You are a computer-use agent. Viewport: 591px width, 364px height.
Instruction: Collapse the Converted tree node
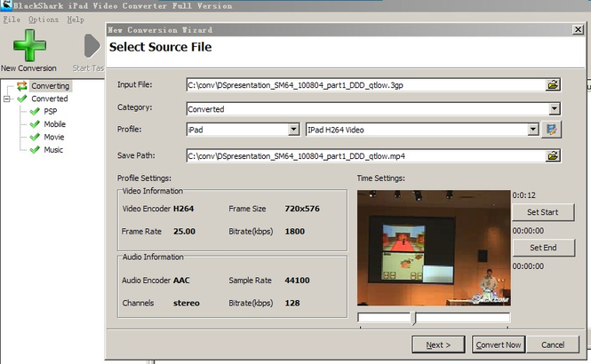[7, 99]
